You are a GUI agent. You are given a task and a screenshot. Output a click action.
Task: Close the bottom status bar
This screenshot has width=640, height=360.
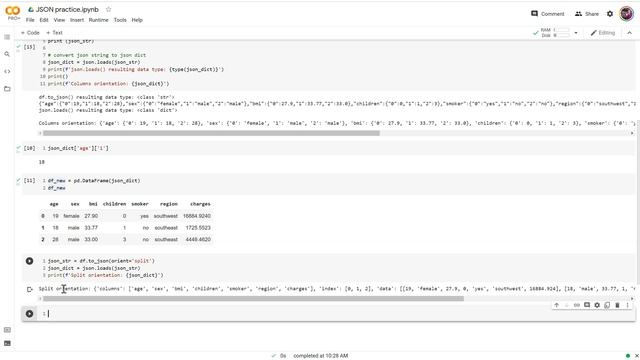[636, 356]
